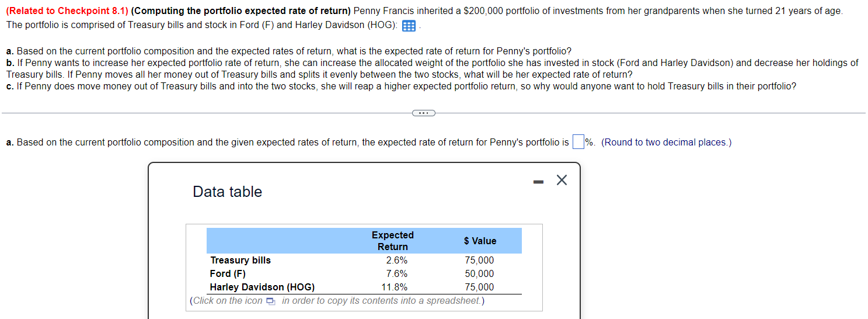The image size is (868, 319).
Task: Select the Ford (F) row label
Action: (x=228, y=273)
